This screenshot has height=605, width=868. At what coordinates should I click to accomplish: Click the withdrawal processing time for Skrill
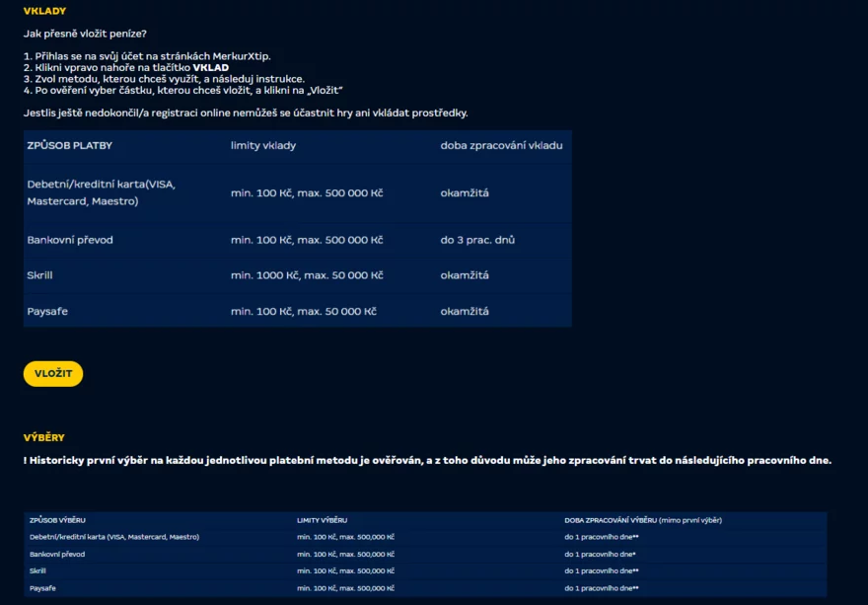pyautogui.click(x=602, y=570)
